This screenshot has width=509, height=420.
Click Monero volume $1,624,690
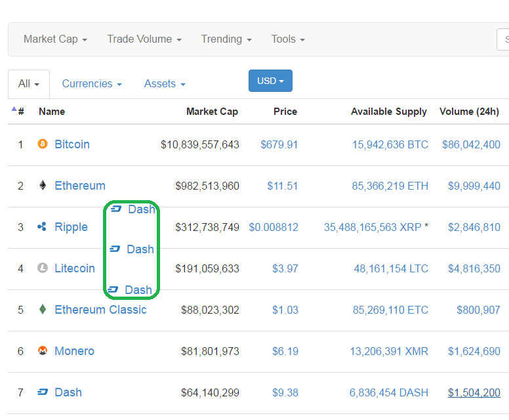[474, 351]
